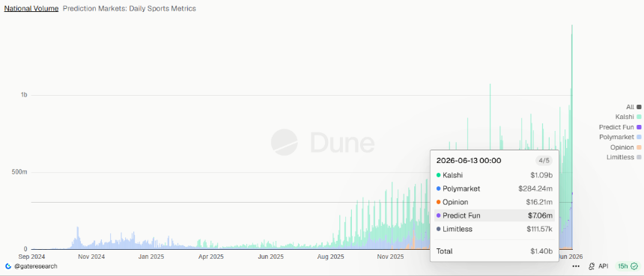This screenshot has width=644, height=276.
Task: Click the Aug 2025 x-axis label
Action: pos(331,257)
